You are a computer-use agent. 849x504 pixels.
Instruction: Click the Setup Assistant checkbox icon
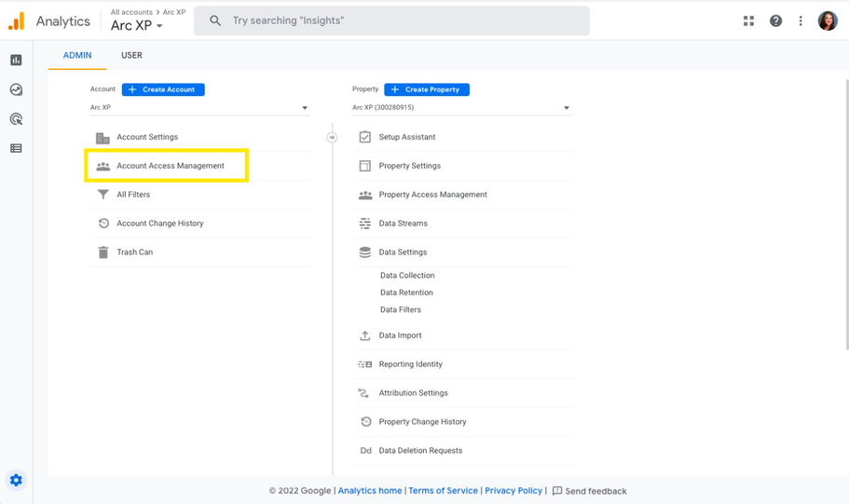click(x=365, y=137)
